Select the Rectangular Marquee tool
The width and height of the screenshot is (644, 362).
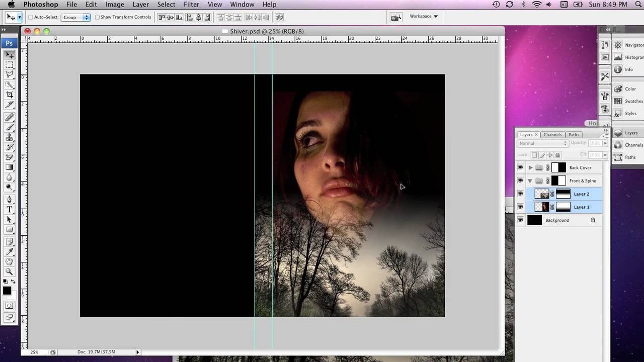[9, 65]
